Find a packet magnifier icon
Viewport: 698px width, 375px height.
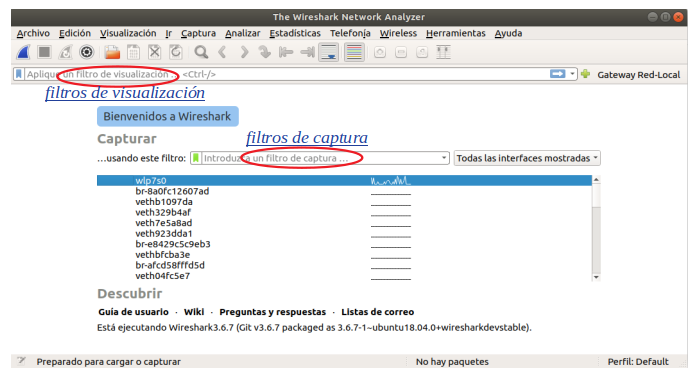[201, 52]
